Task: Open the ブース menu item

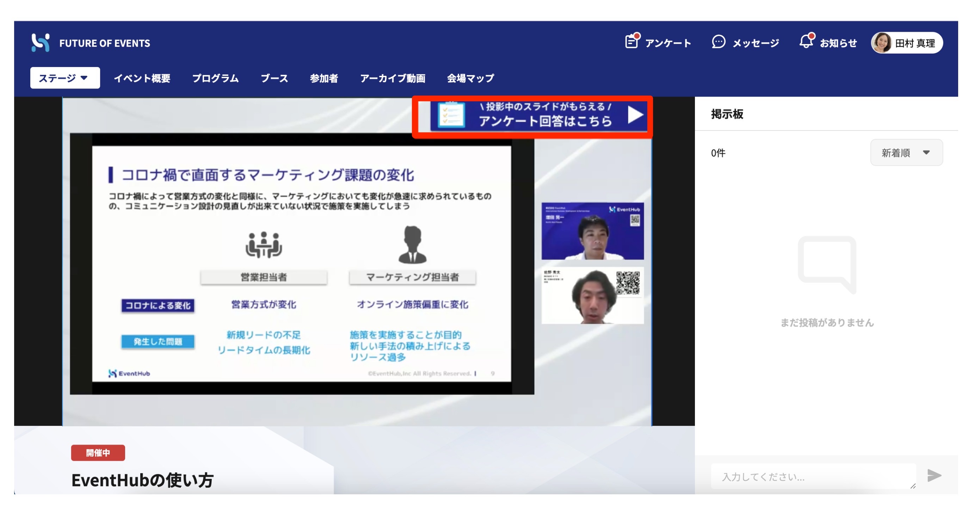Action: coord(274,78)
